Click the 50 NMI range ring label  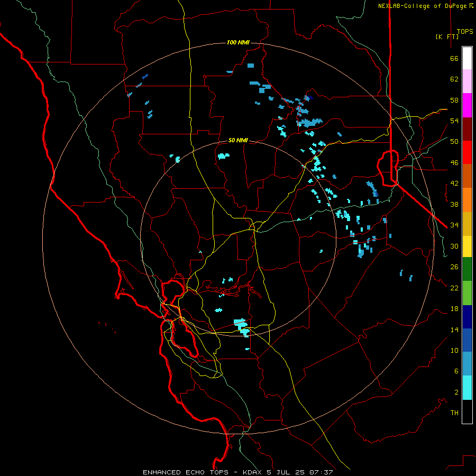238,140
